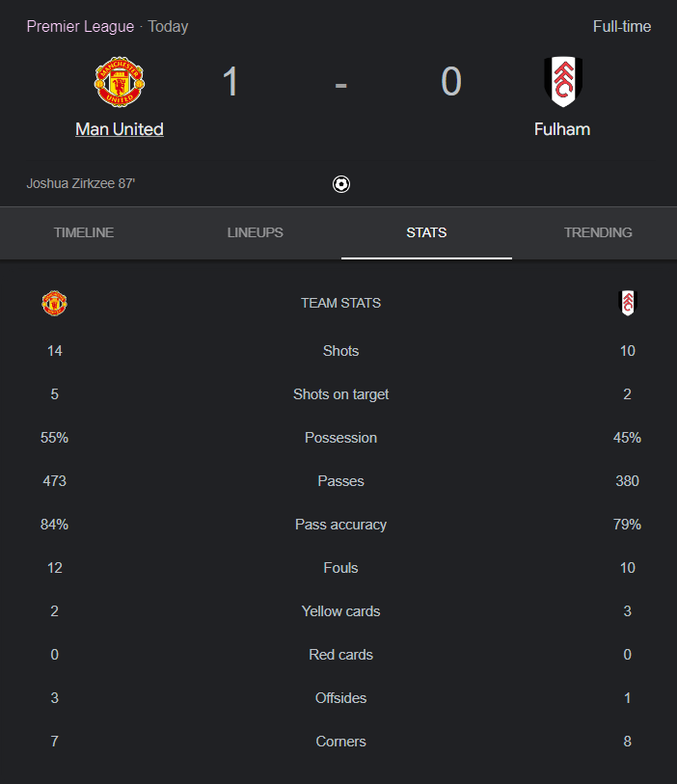Click the goal soccer ball icon
Screen dimensions: 677x784
(x=341, y=184)
